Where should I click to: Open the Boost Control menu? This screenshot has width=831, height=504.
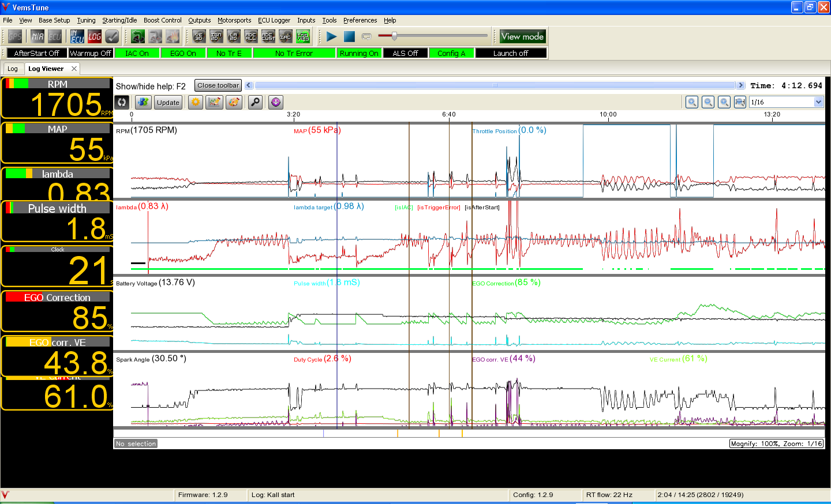[162, 20]
